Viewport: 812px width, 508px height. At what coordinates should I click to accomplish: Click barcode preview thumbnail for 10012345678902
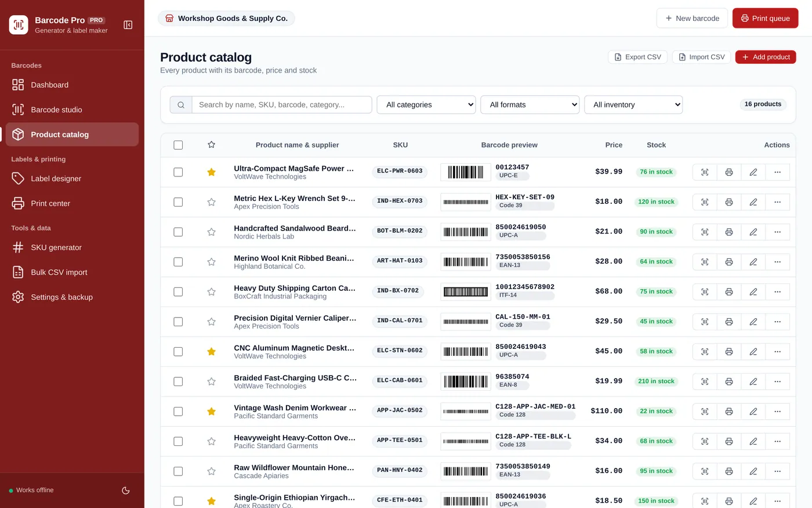[465, 291]
